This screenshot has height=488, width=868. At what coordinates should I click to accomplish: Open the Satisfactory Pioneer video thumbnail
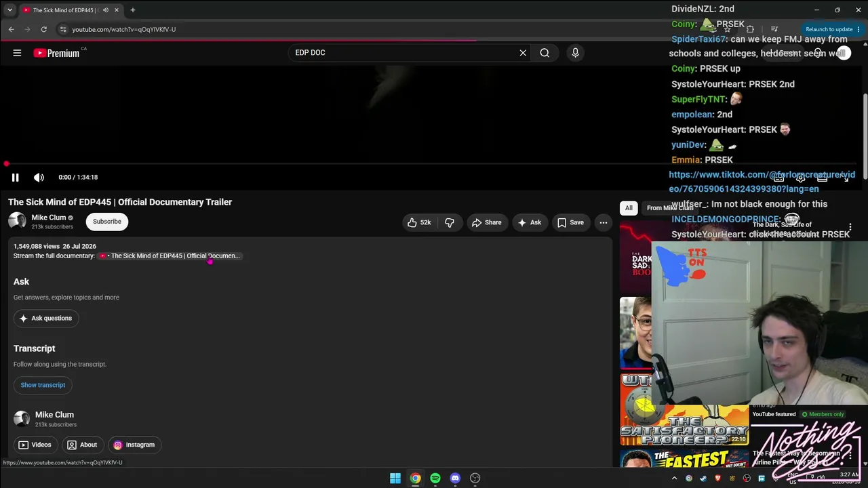point(684,411)
